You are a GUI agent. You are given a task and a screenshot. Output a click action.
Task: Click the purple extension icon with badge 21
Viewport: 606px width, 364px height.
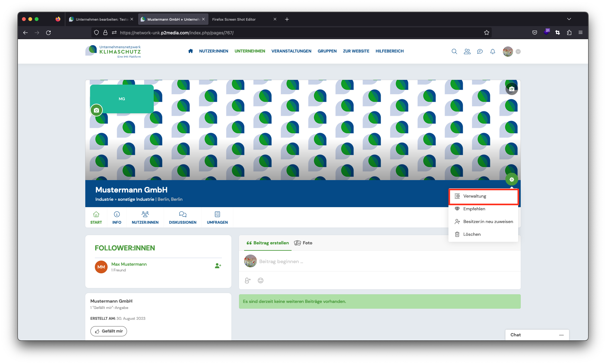tap(546, 32)
